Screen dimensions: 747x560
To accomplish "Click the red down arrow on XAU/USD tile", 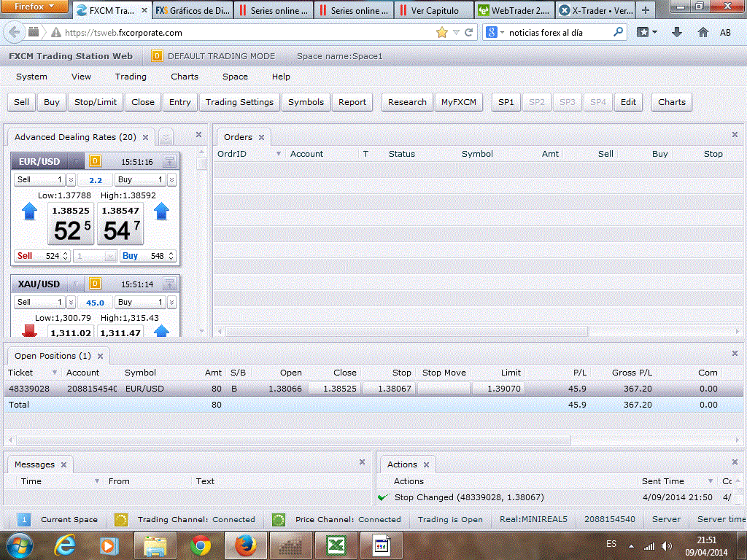I will 29,330.
